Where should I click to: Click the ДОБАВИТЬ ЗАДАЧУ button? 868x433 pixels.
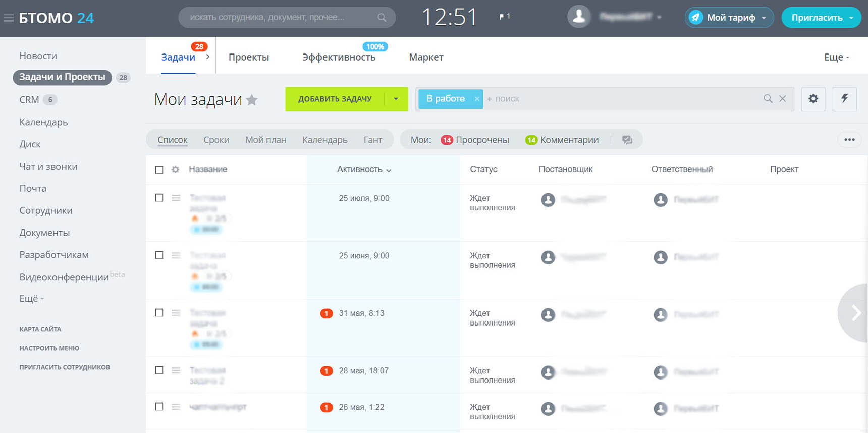coord(335,99)
